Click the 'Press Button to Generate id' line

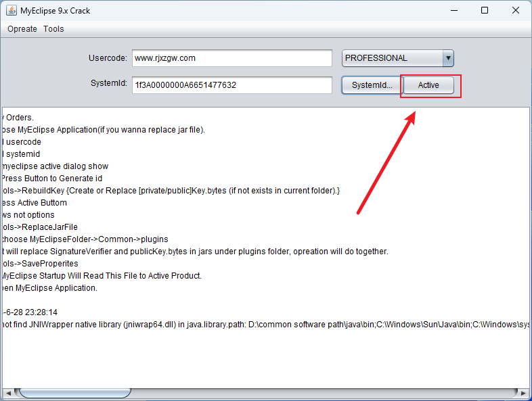(52, 179)
